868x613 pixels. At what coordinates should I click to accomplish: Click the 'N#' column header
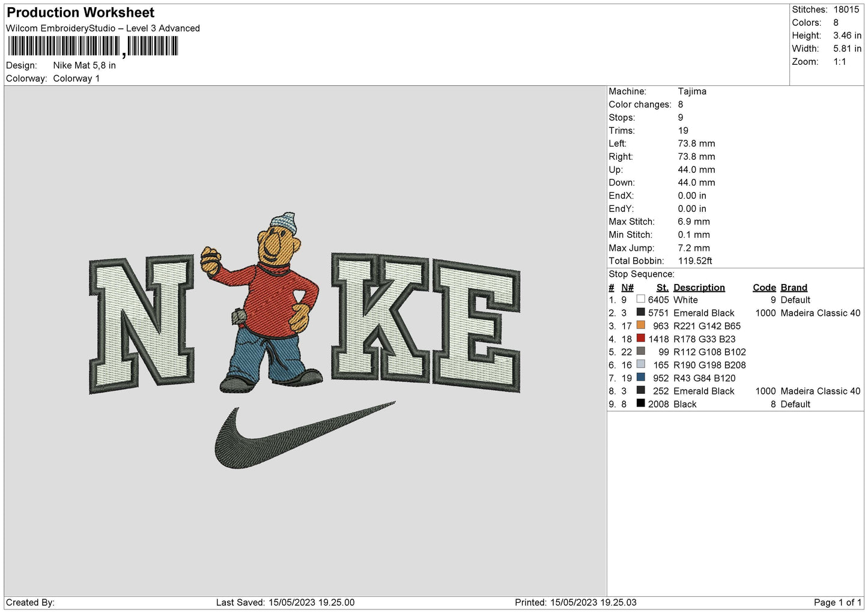(627, 288)
